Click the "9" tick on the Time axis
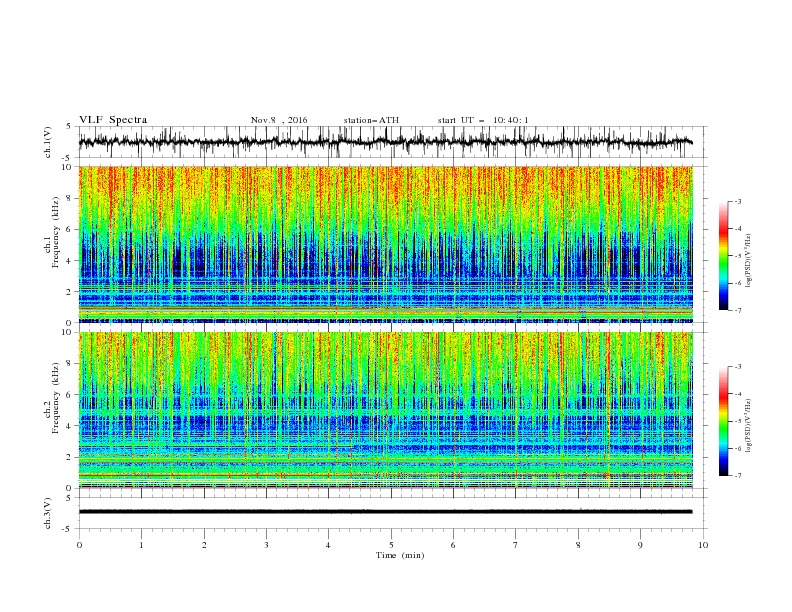Screen dimensions: 792x612 point(640,545)
